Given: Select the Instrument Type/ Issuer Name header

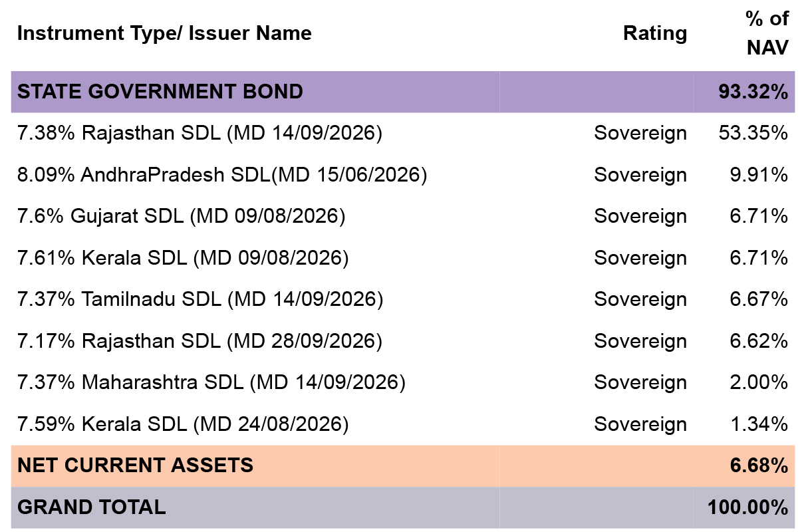Looking at the screenshot, I should point(164,33).
